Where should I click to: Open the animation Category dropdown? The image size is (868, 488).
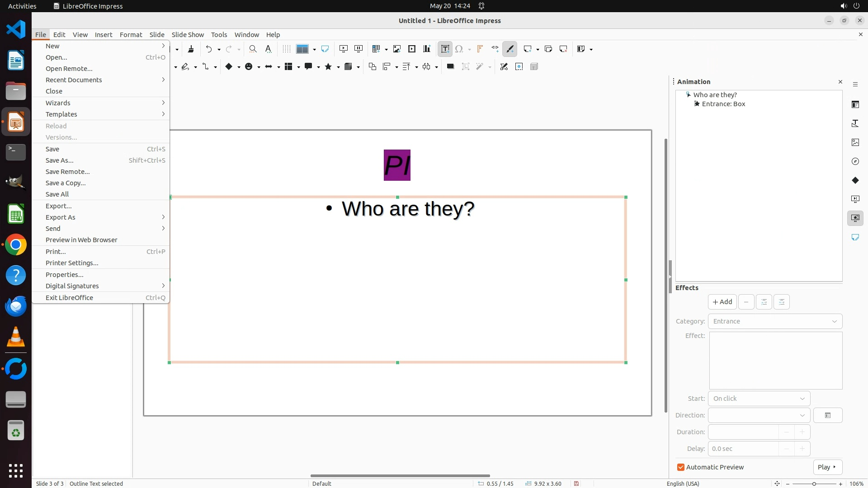tap(775, 321)
